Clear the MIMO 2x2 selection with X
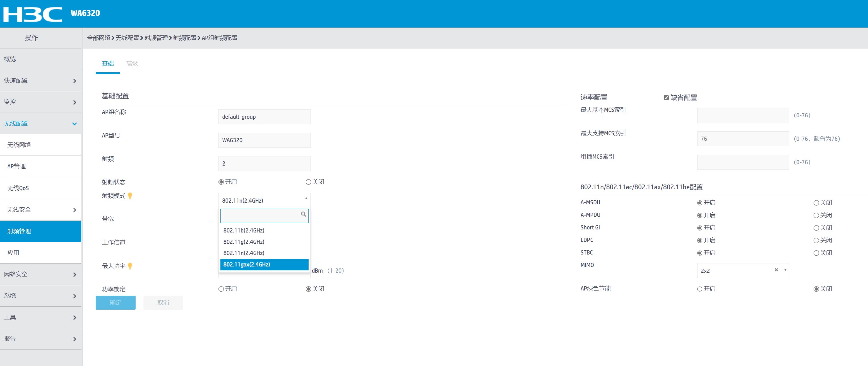The image size is (868, 366). (776, 270)
